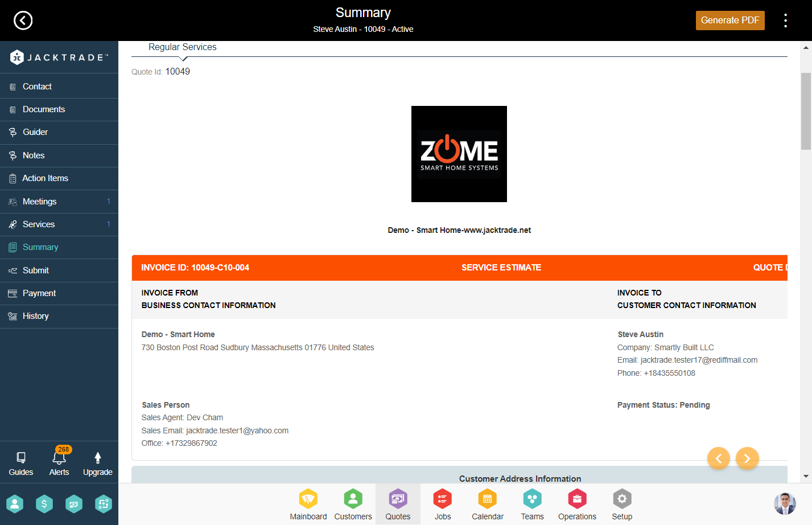This screenshot has height=525, width=812.
Task: Click the Contact sidebar icon
Action: point(13,87)
